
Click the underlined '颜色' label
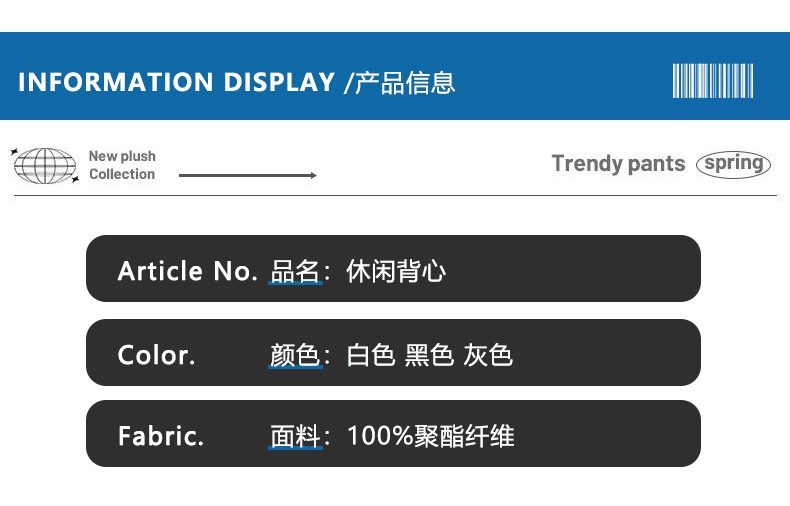(x=295, y=355)
